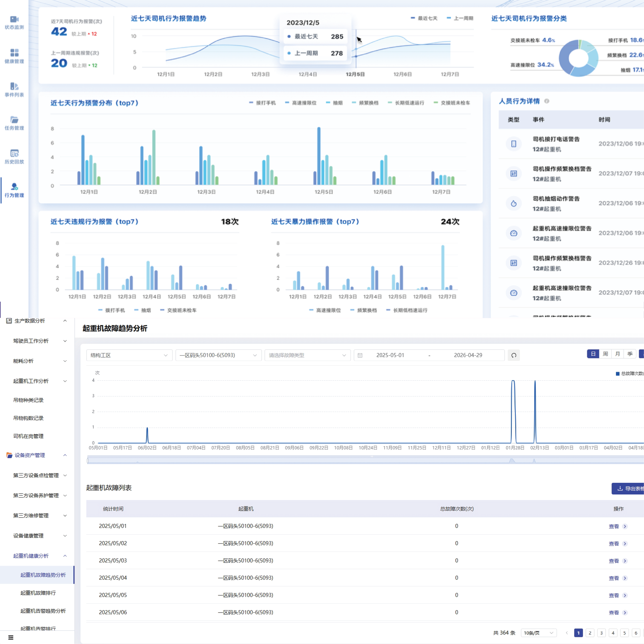Open 吊物种类记录 menu item
644x644 pixels.
(x=28, y=400)
